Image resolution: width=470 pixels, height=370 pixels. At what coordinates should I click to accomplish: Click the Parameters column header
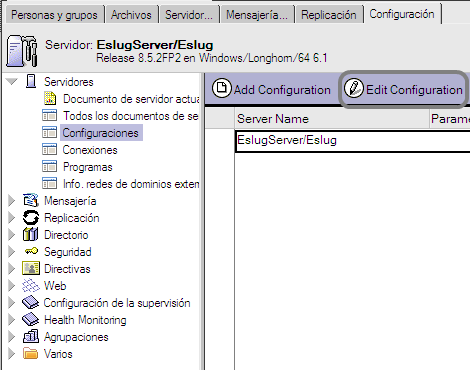[x=450, y=119]
